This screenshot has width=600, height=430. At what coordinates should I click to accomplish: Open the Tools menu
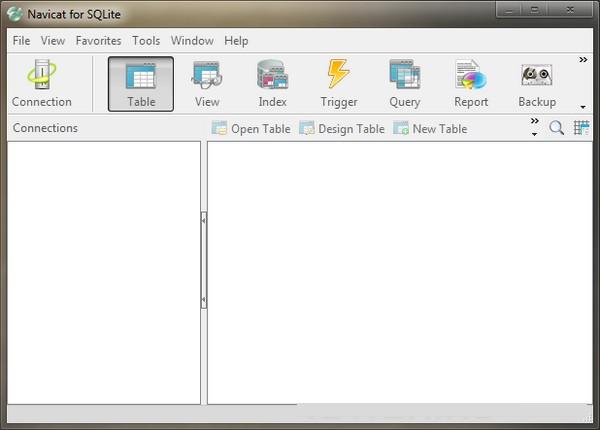click(146, 41)
